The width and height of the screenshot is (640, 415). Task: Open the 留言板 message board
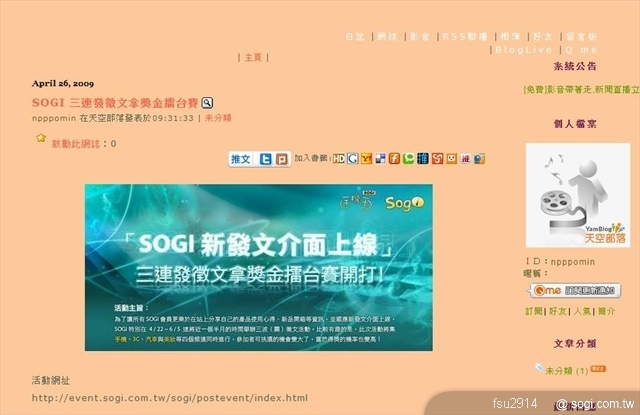pos(582,37)
